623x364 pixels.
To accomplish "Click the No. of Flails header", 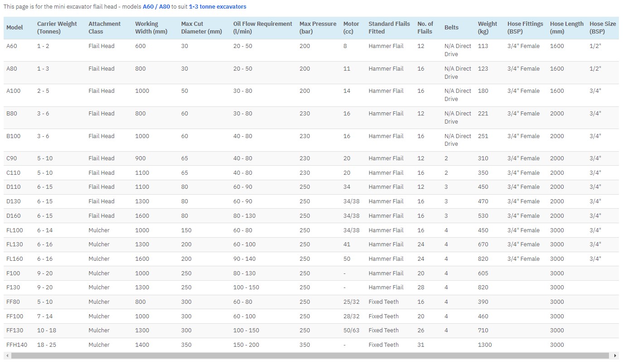I will click(x=425, y=28).
